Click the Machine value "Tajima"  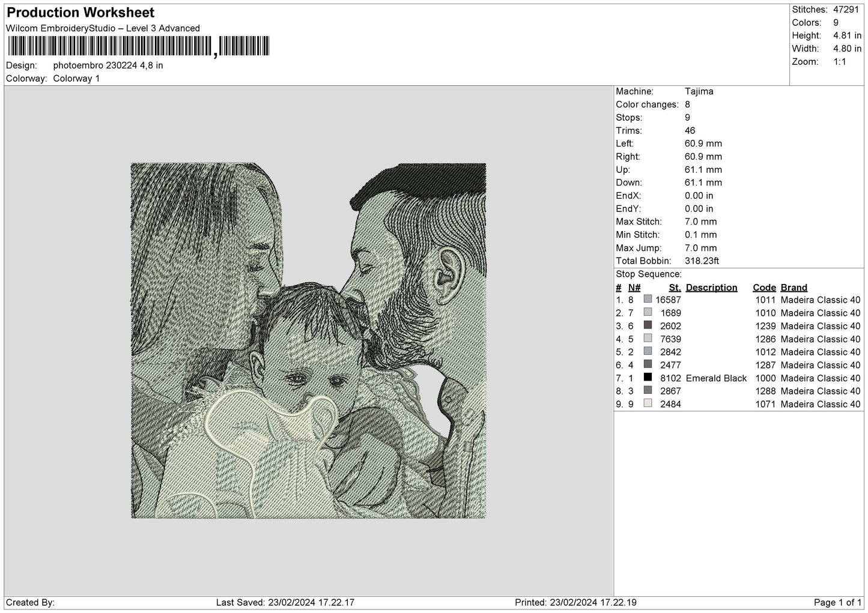click(x=699, y=92)
